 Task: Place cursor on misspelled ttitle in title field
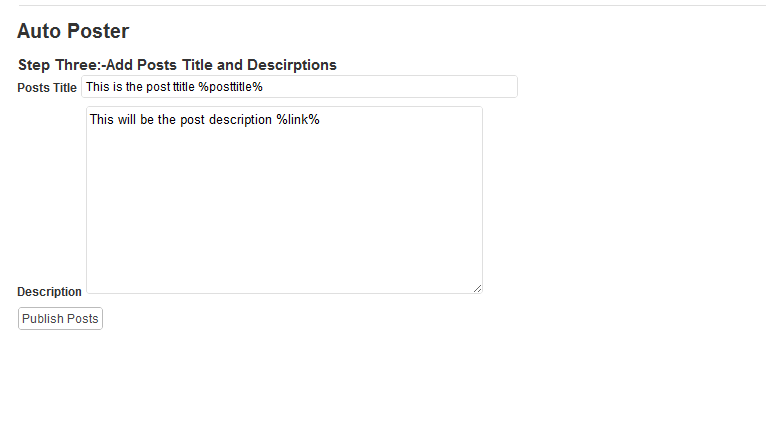coord(184,87)
